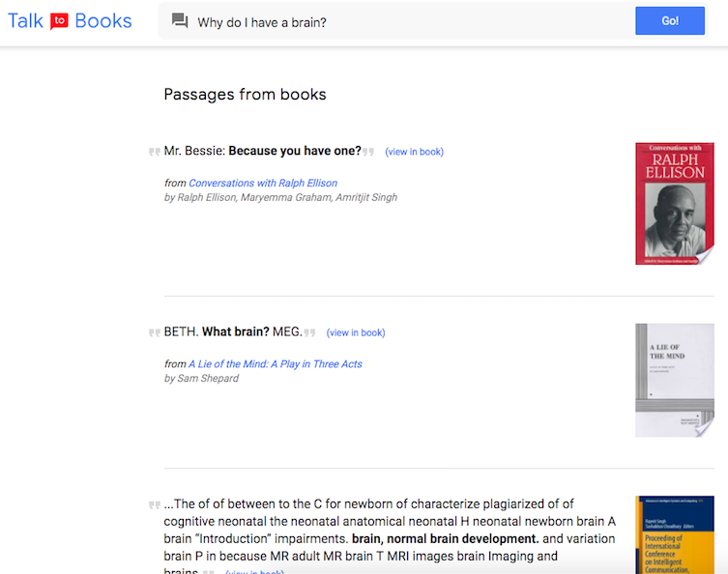Click A Lie of the Mind cover thumbnail
Screen dimensions: 728x574
point(674,380)
